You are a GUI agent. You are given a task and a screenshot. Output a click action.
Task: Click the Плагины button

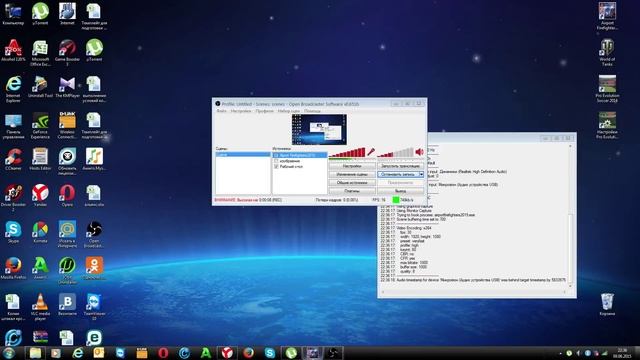click(x=352, y=191)
